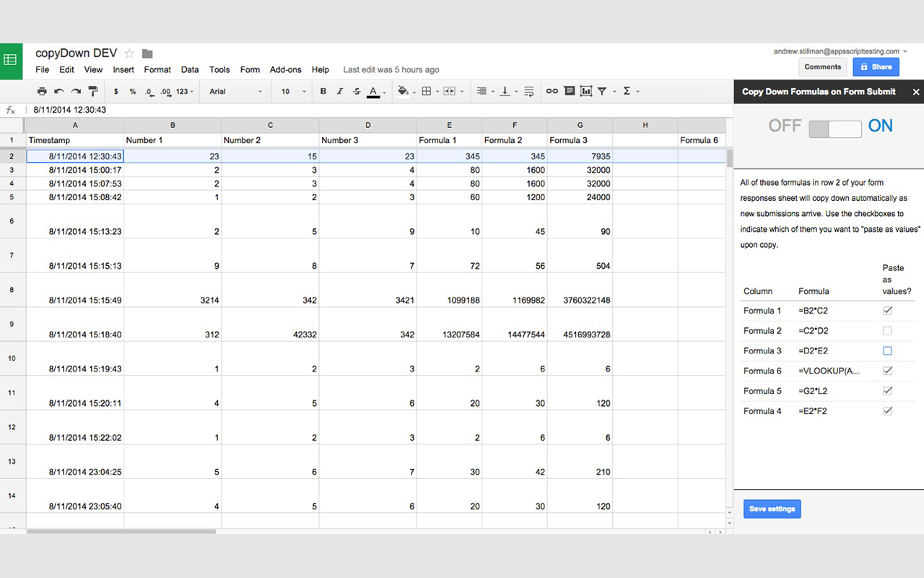Toggle paste-as-values for Formula 4
Image resolution: width=924 pixels, height=578 pixels.
click(x=888, y=411)
